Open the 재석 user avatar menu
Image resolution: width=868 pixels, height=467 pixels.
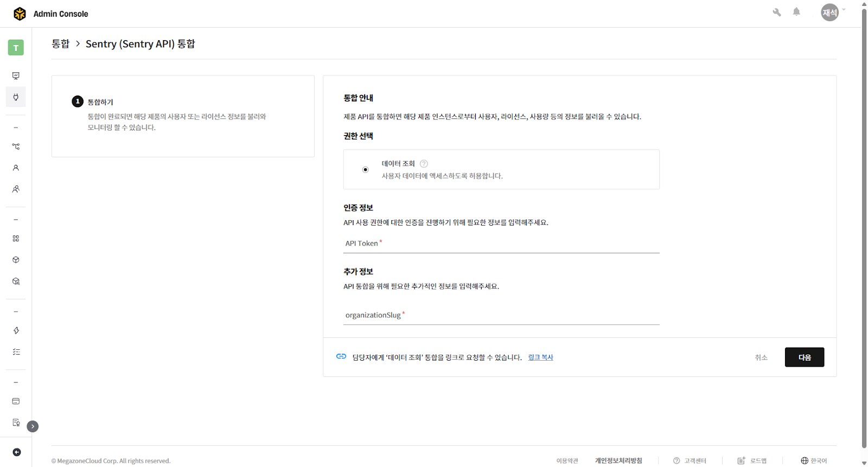[829, 12]
